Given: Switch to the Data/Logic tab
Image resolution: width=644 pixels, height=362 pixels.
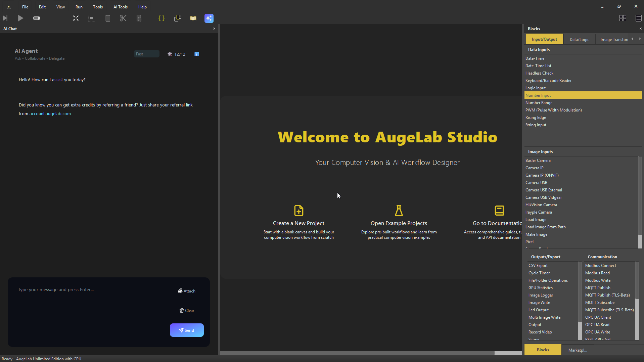Looking at the screenshot, I should (579, 39).
